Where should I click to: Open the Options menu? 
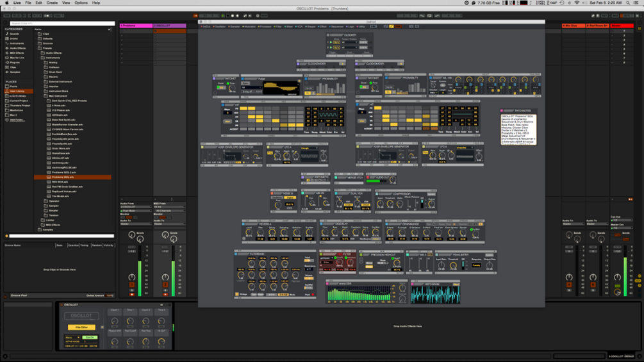click(81, 3)
